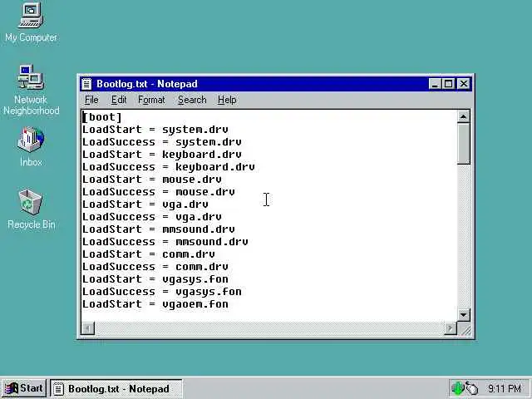Click the horizontal scrollbar left arrow

coord(88,328)
